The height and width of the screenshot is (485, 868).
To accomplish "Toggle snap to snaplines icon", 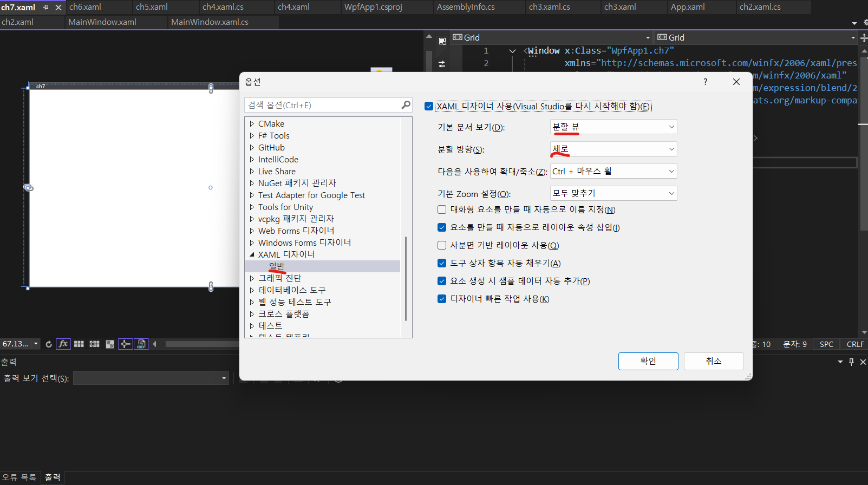I will pos(125,344).
